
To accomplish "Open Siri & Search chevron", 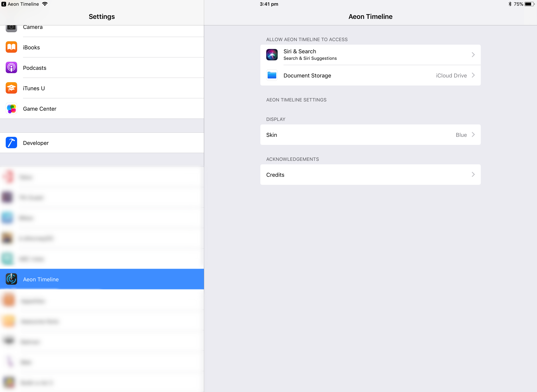I will point(473,55).
